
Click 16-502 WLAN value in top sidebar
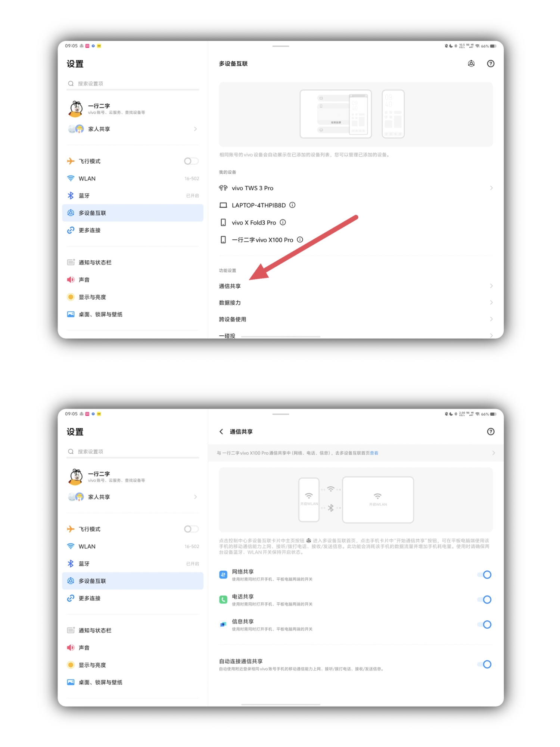pos(192,179)
